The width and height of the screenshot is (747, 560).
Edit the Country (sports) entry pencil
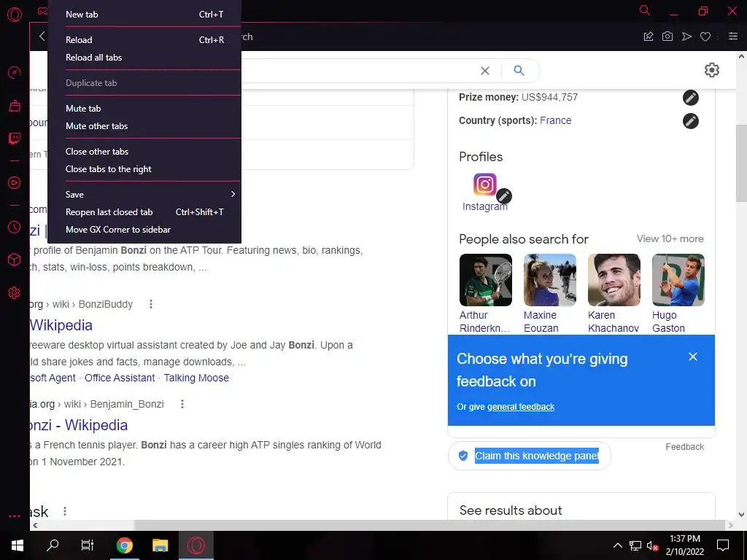691,121
